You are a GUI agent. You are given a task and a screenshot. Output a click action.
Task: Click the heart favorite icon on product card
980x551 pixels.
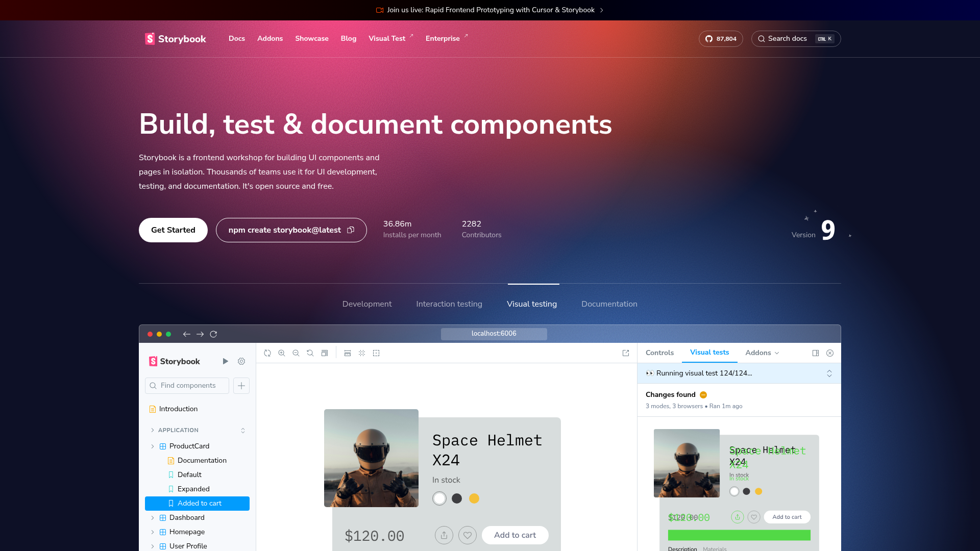(467, 535)
